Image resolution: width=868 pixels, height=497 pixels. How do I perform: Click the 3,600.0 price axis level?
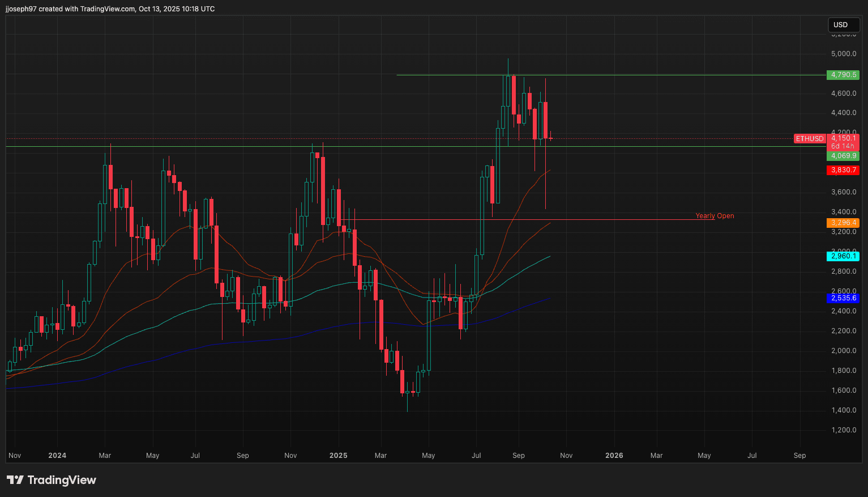point(843,192)
